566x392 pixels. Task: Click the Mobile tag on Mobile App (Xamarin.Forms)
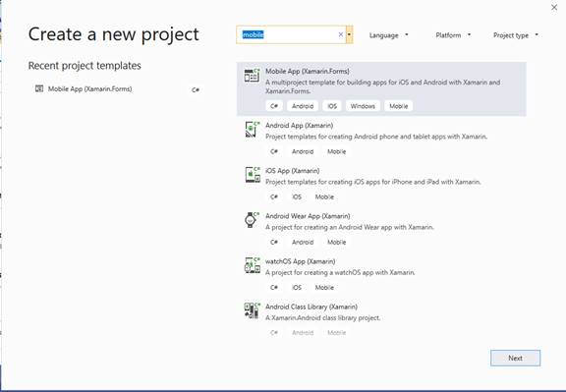pos(399,106)
